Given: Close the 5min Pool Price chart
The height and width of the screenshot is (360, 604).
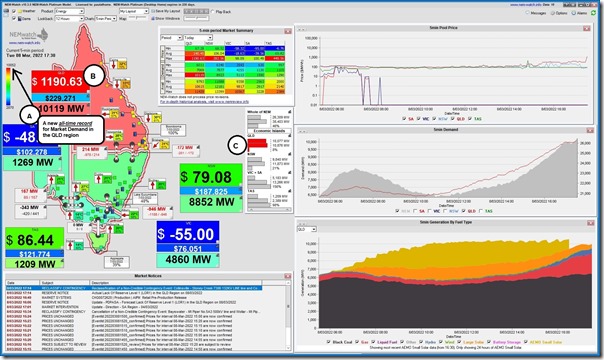Looking at the screenshot, I should [x=586, y=28].
